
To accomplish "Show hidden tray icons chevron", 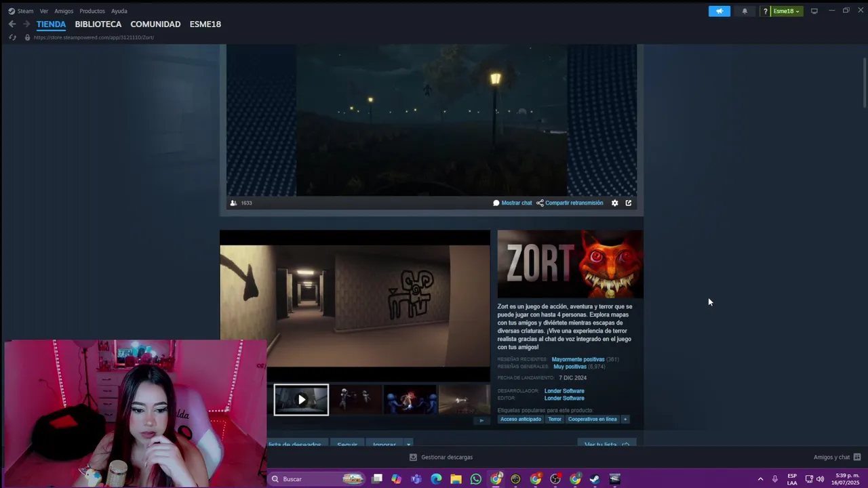I will (760, 479).
